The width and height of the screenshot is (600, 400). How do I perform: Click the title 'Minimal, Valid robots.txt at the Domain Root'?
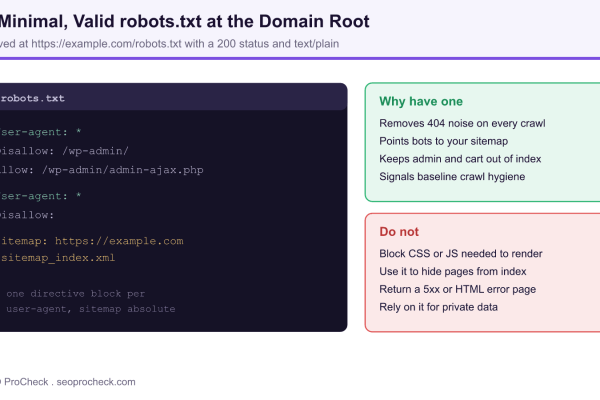pos(185,21)
